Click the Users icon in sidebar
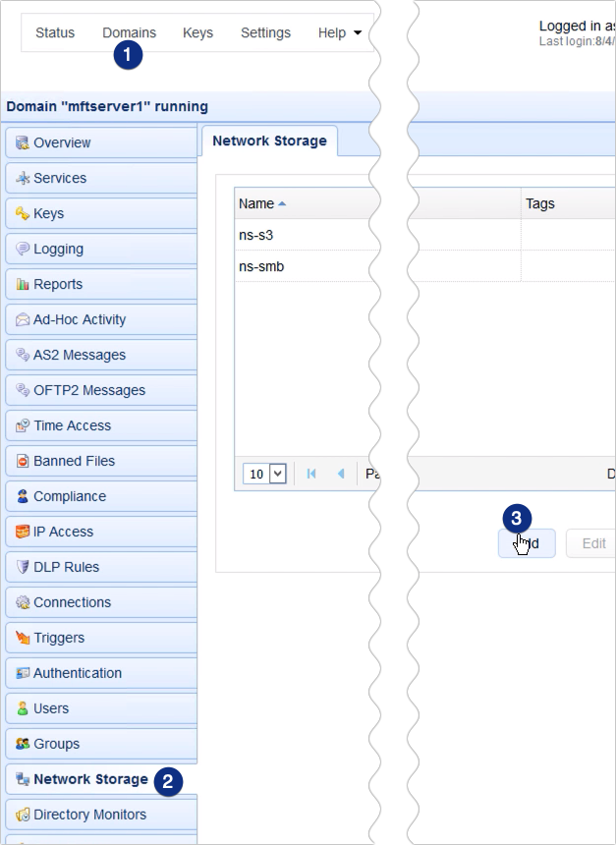Screen dimensions: 616x845 pyautogui.click(x=22, y=709)
